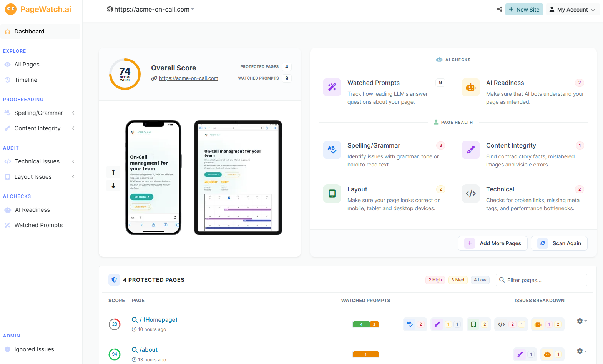Click the magnifier icon next to / (Homepage)
The image size is (603, 364).
pyautogui.click(x=135, y=320)
